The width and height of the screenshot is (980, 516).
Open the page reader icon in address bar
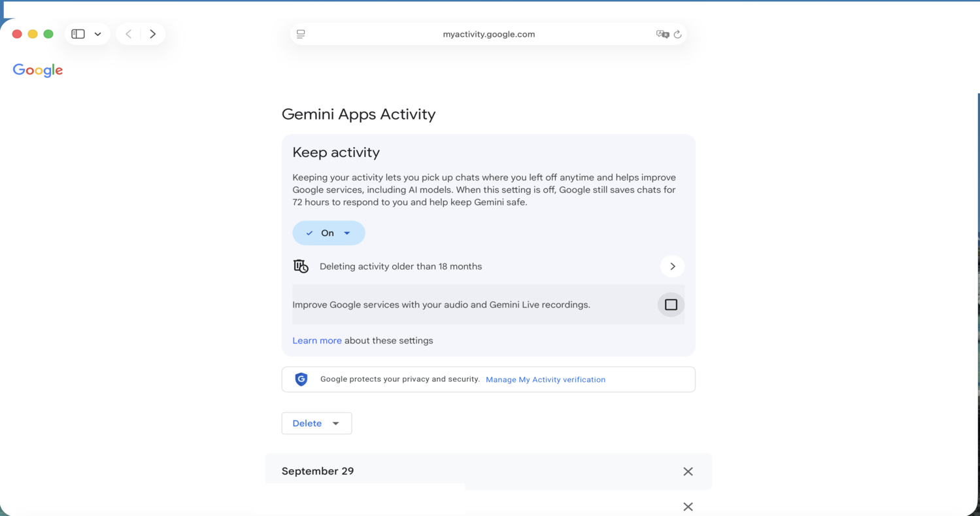pyautogui.click(x=301, y=34)
